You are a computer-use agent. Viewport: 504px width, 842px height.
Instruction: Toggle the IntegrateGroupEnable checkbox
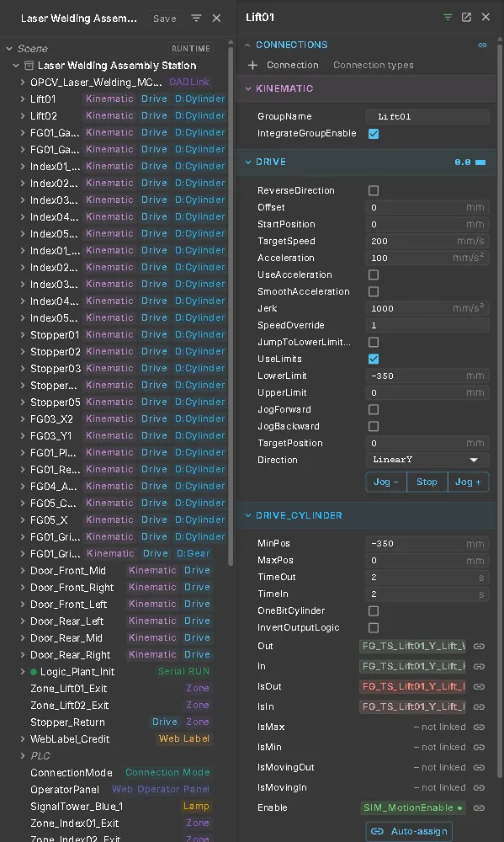[374, 134]
